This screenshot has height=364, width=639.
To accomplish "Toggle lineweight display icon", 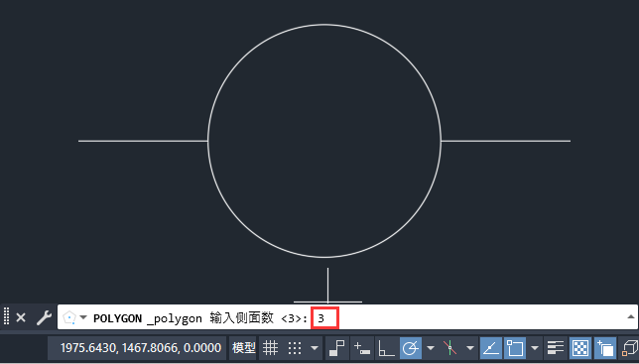I will (x=555, y=348).
